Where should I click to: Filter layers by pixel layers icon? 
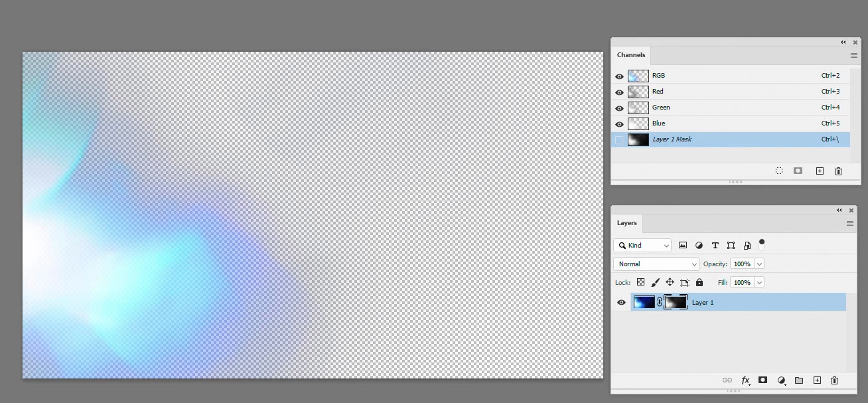[x=682, y=246]
